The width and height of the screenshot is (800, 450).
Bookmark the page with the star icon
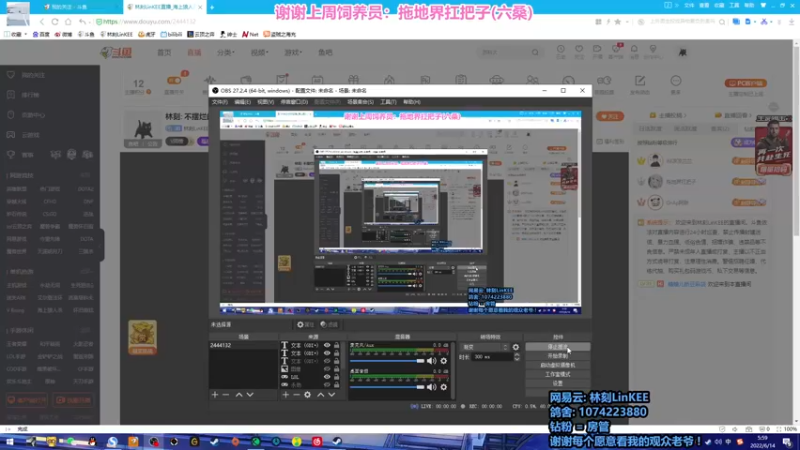617,22
